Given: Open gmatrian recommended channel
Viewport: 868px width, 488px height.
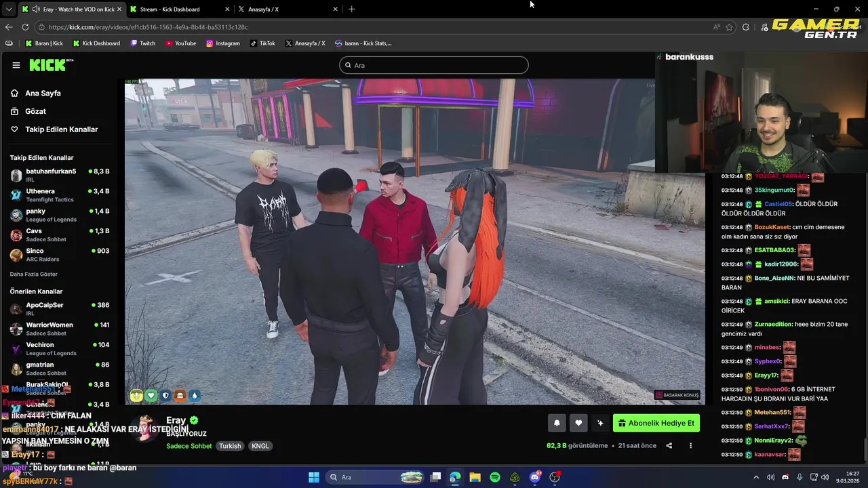Looking at the screenshot, I should 59,369.
